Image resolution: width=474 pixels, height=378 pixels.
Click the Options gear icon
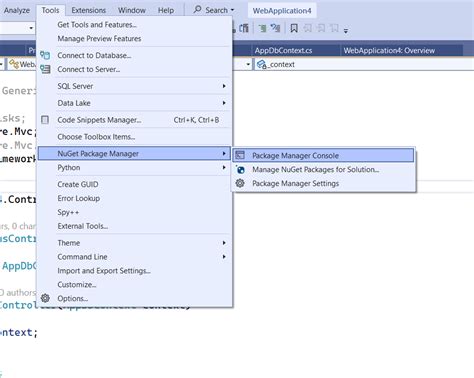45,298
